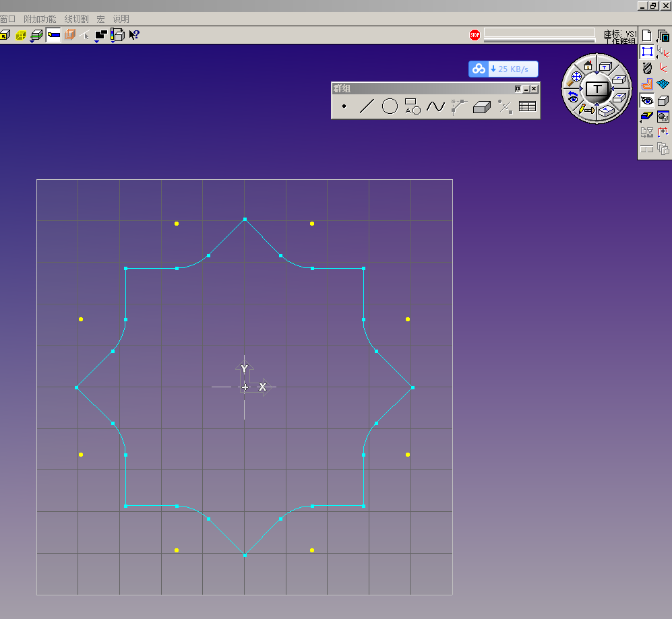Open the 附加功能 menu

click(40, 19)
